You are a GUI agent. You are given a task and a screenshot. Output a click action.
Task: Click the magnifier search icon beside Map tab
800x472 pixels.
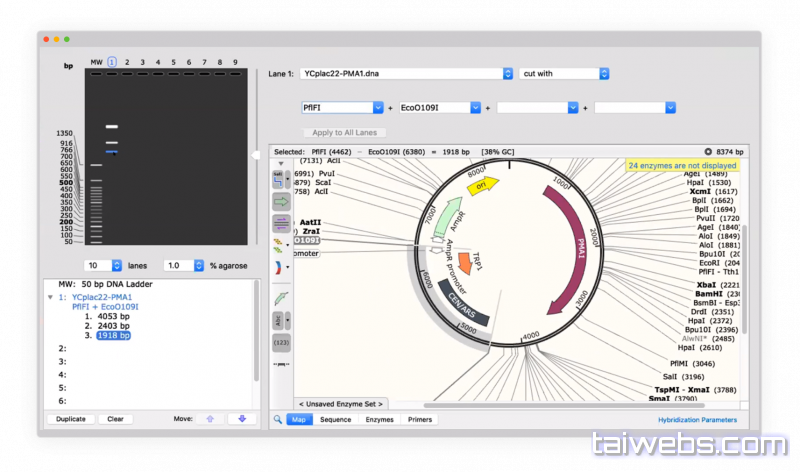(277, 420)
